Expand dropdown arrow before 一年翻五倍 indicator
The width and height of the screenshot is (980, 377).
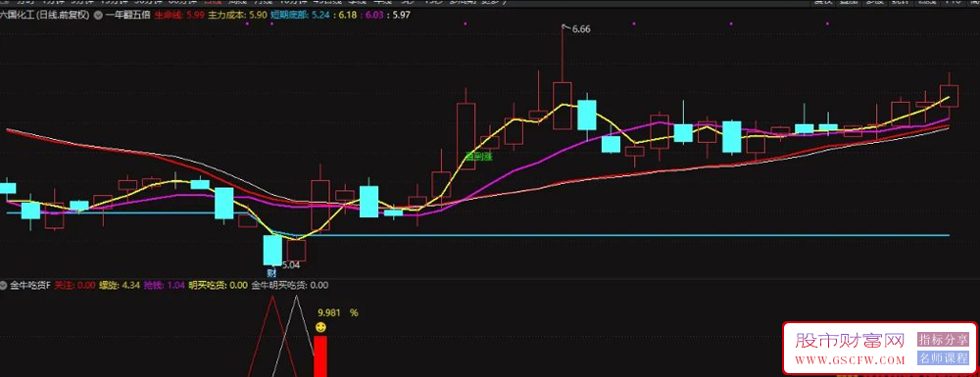[98, 15]
